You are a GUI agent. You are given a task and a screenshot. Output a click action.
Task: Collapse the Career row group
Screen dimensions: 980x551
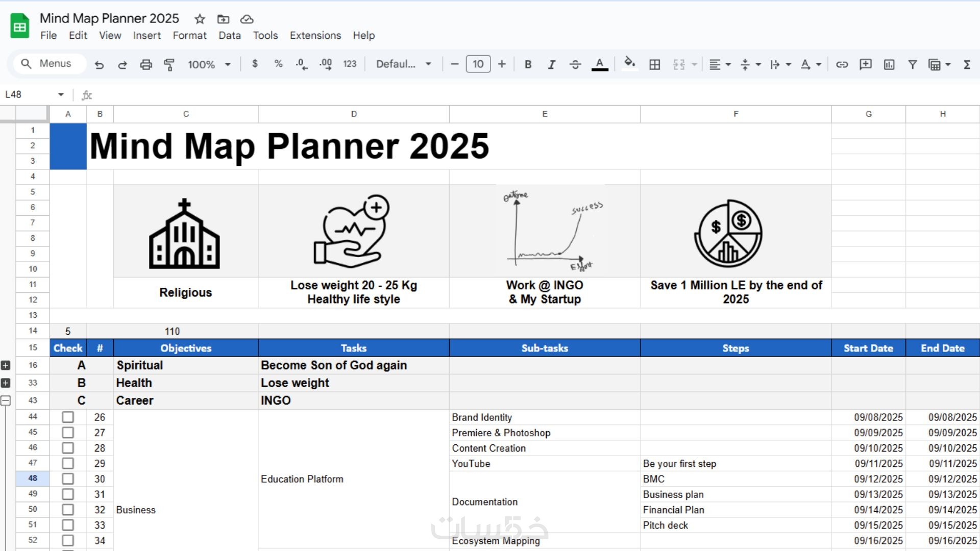(x=6, y=400)
